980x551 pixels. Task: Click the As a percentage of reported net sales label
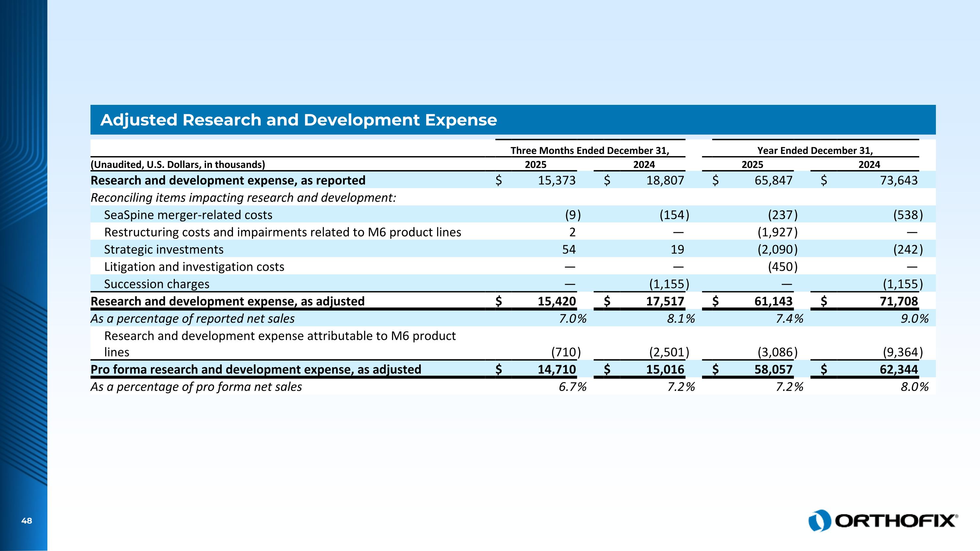click(x=192, y=319)
